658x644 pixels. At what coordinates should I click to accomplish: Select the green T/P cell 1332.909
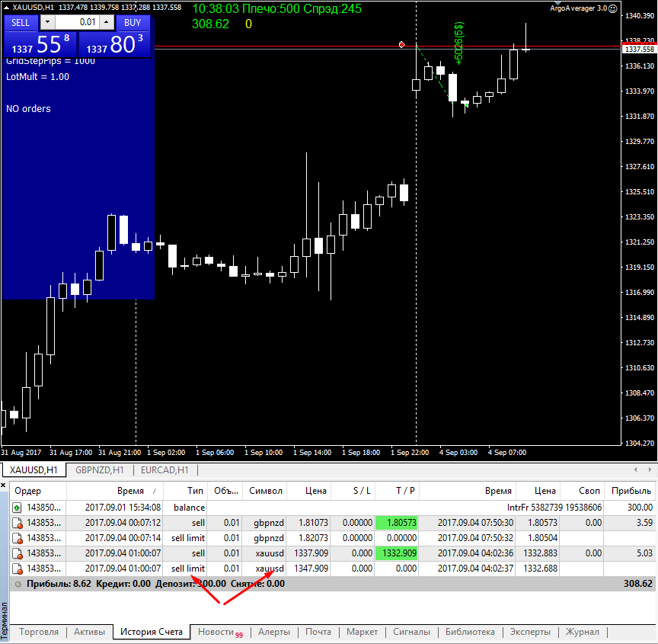pos(397,553)
